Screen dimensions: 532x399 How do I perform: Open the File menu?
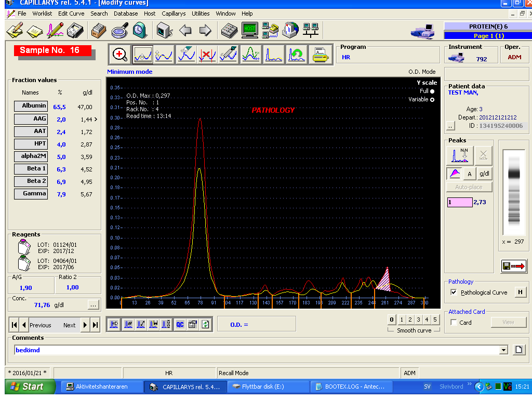point(22,14)
